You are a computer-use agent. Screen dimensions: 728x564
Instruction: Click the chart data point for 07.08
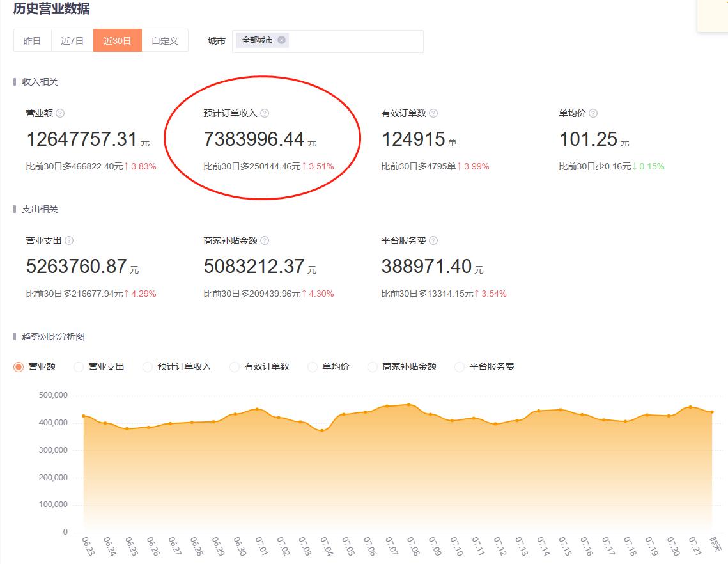[x=408, y=405]
